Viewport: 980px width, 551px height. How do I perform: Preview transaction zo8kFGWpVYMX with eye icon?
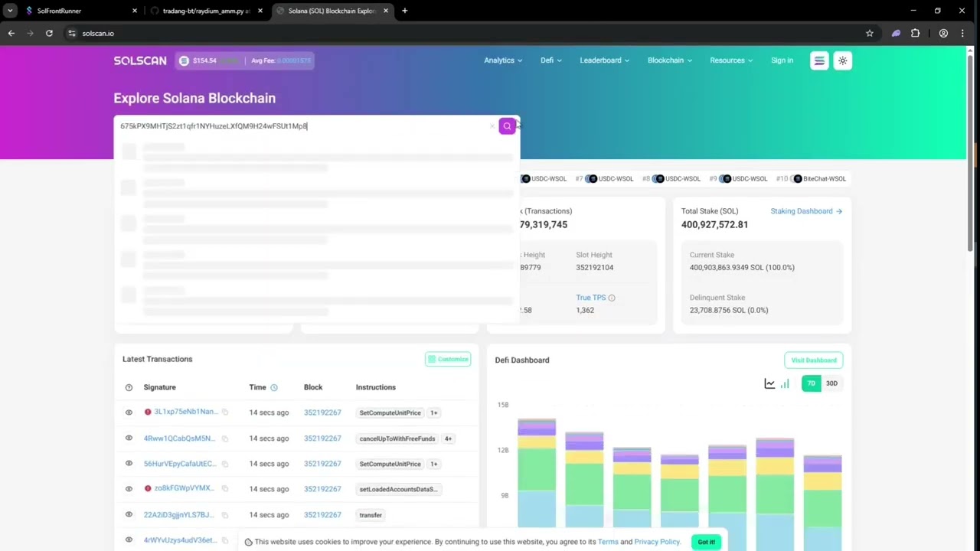click(129, 489)
